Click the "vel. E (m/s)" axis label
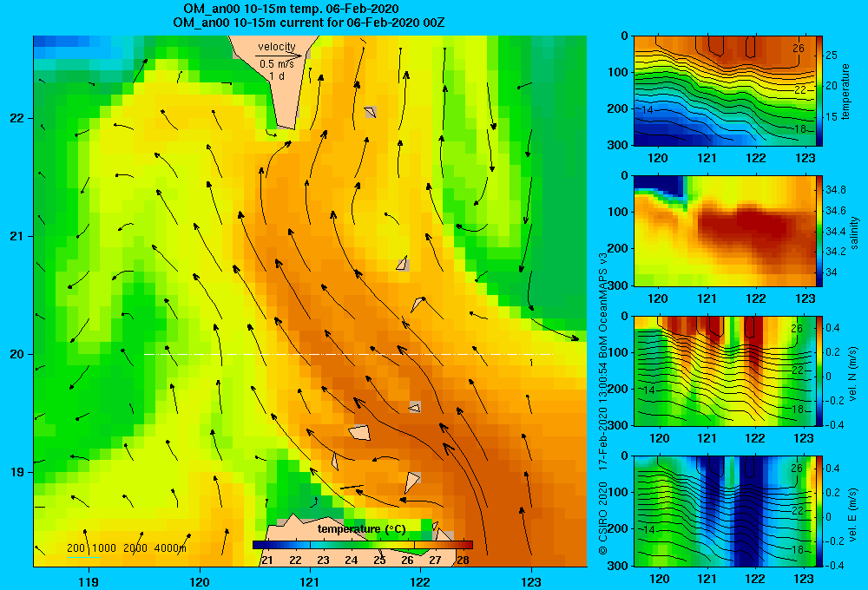The height and width of the screenshot is (590, 868). 853,515
